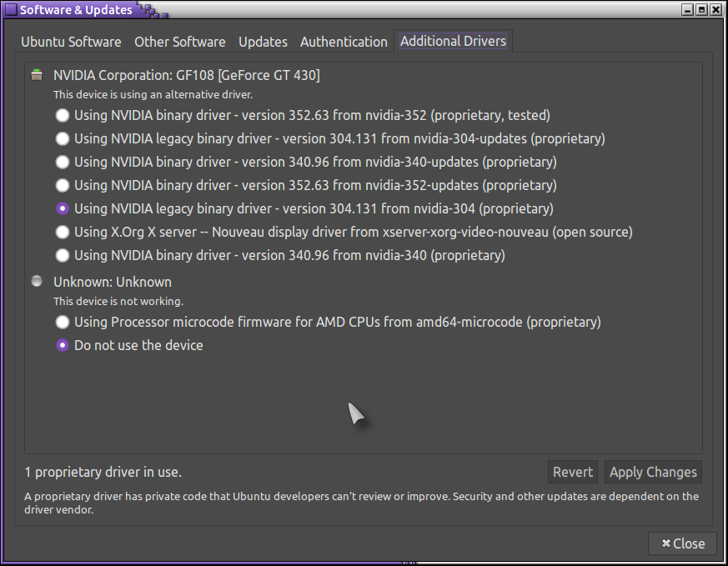Screen dimensions: 728x566
Task: Open the Authentication tab
Action: click(344, 42)
